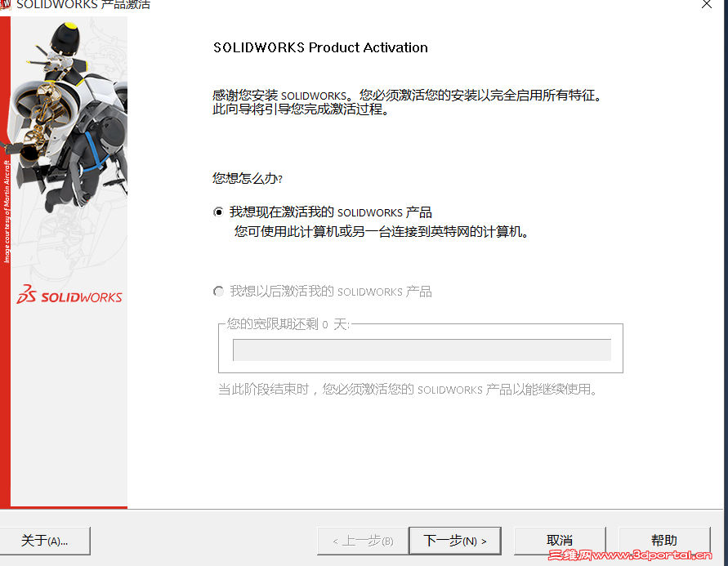
Task: Click the text '您可使用此计算机或另一台连接到英特网的计算机。'
Action: (x=382, y=231)
